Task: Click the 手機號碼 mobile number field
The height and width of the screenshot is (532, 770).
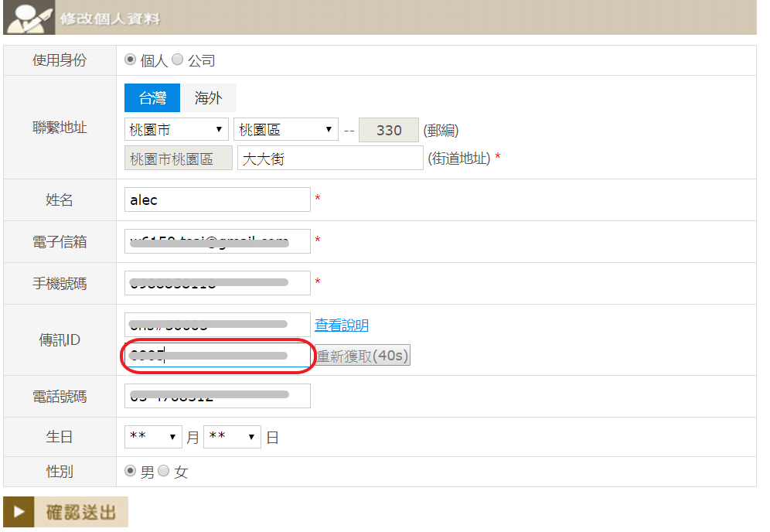Action: tap(217, 283)
